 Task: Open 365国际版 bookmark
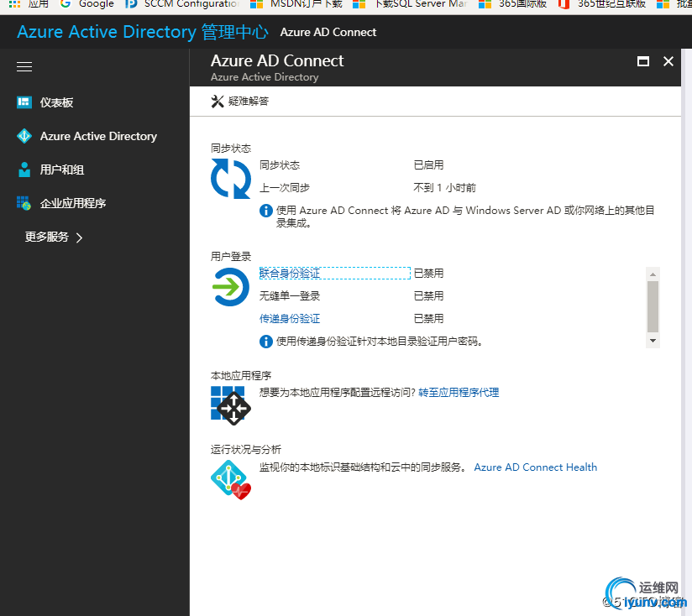[x=513, y=4]
